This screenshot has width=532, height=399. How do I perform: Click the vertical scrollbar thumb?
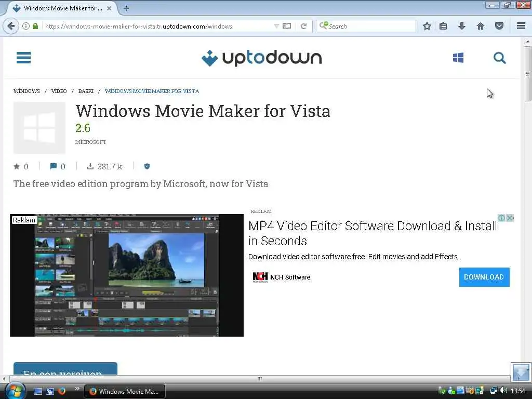tap(527, 74)
